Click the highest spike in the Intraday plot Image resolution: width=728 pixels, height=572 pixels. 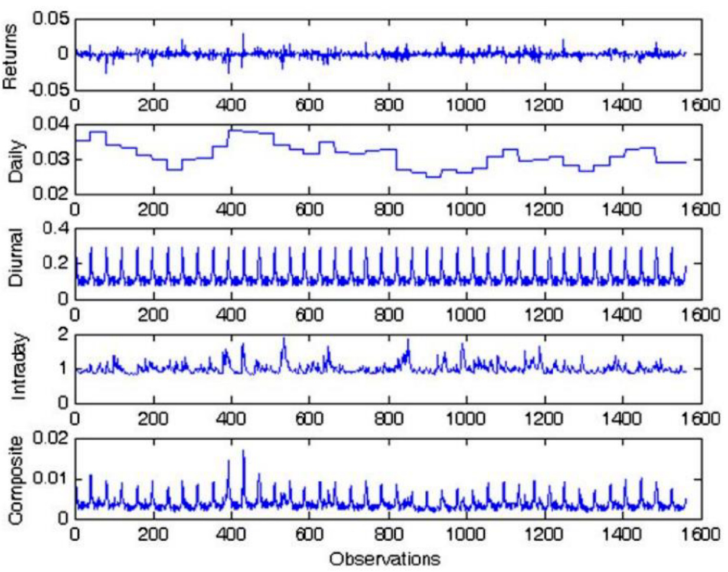pyautogui.click(x=284, y=339)
